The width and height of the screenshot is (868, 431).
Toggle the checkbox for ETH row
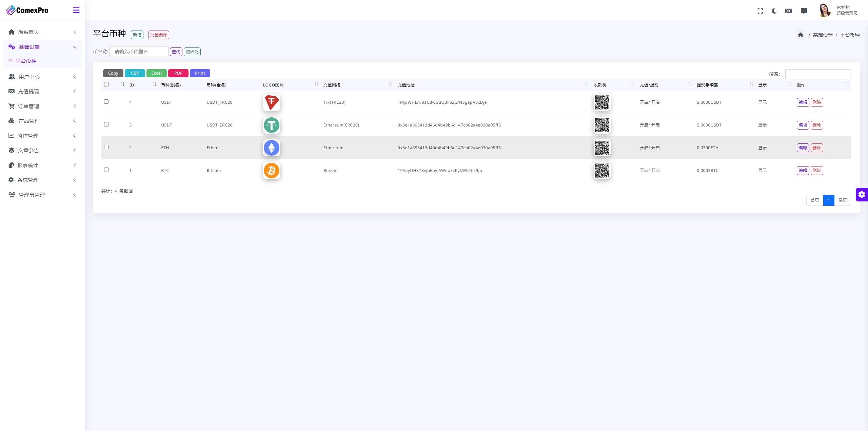point(106,147)
